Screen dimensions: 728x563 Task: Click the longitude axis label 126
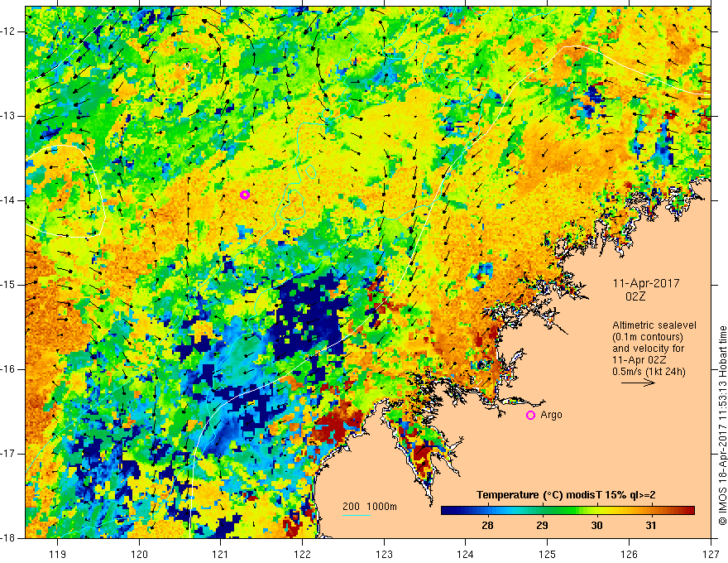coord(629,554)
